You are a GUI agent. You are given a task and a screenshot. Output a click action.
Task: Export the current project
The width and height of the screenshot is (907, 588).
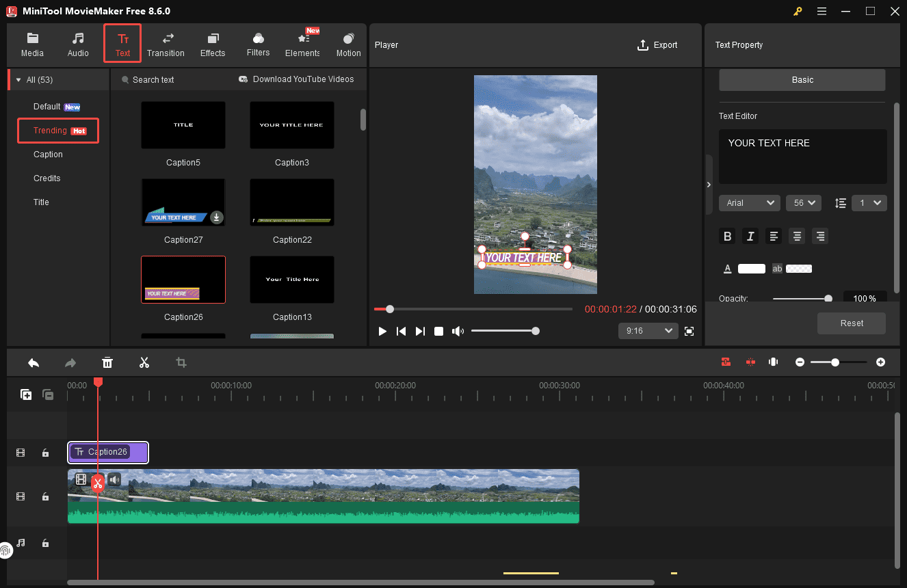click(657, 44)
